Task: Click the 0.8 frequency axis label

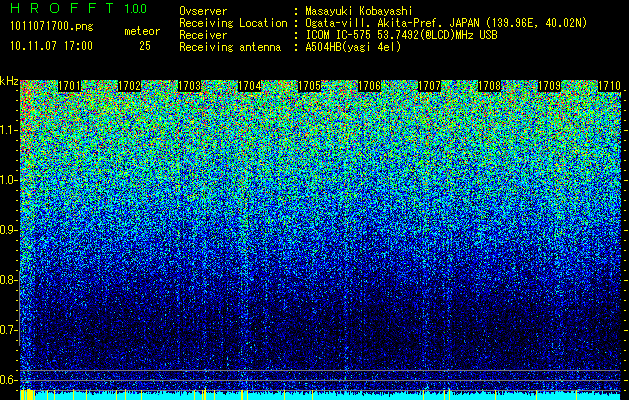Action: [8, 280]
